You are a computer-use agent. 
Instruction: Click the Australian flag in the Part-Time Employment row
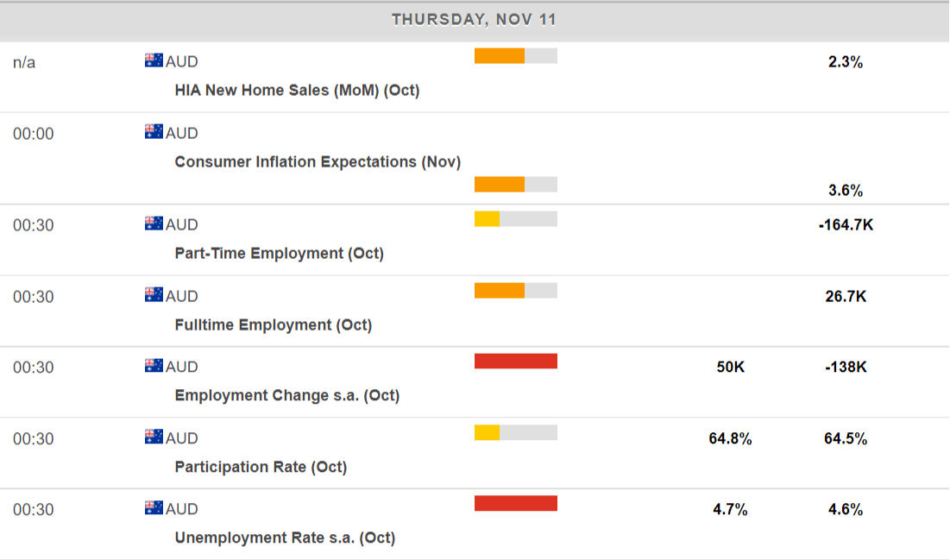click(x=154, y=224)
